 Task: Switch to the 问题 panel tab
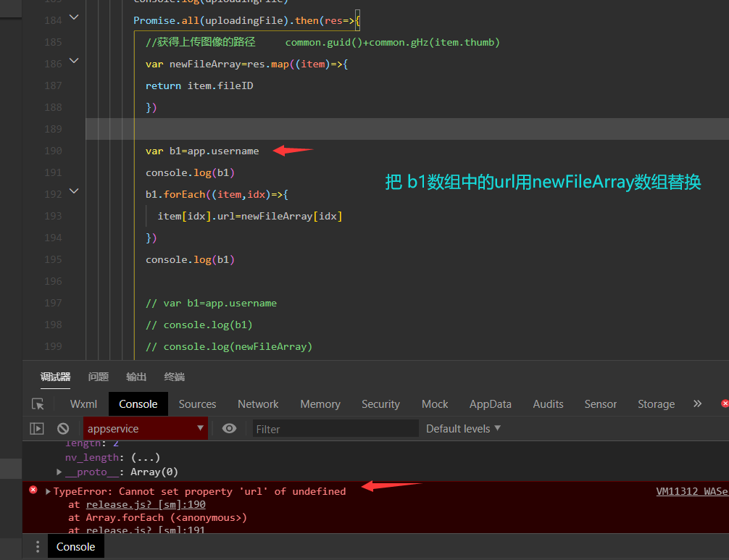[x=99, y=377]
